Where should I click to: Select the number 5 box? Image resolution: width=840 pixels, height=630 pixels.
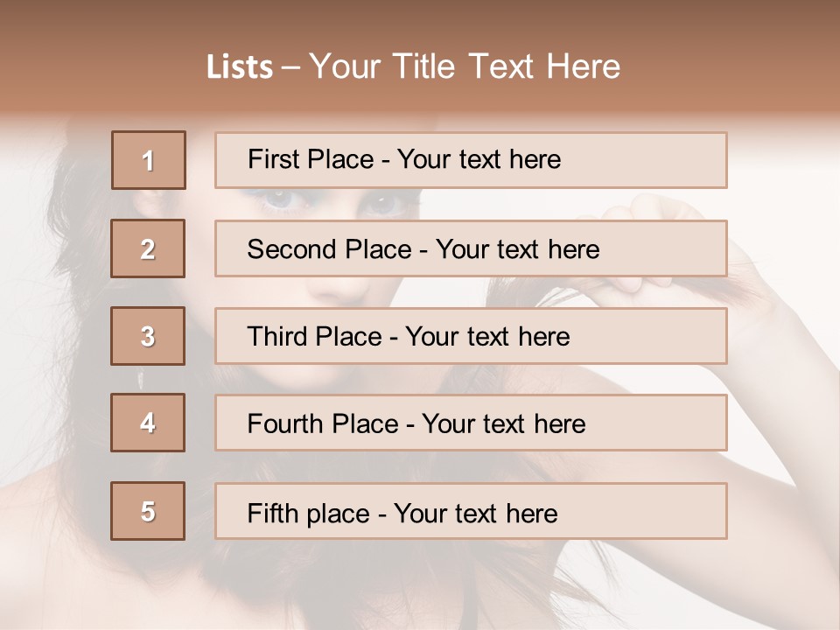[x=148, y=511]
